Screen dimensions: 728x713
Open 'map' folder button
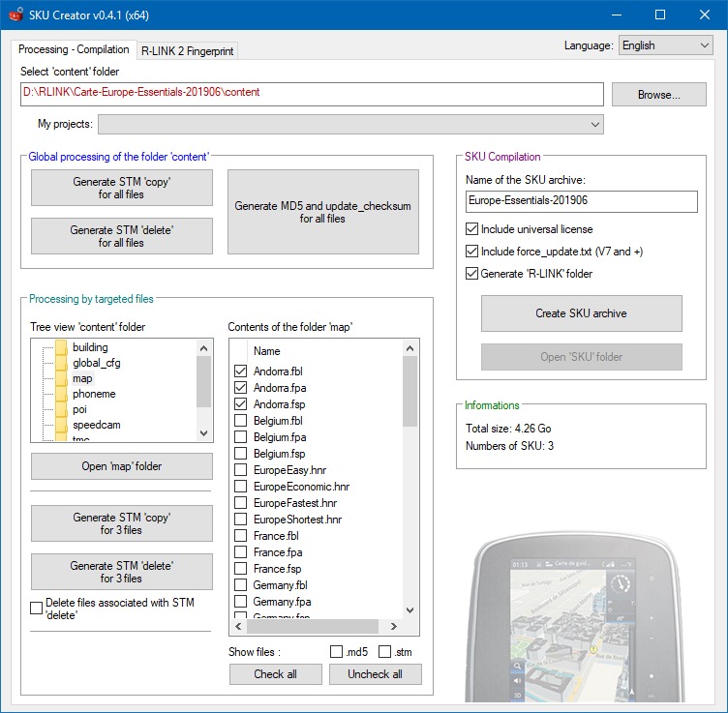122,466
